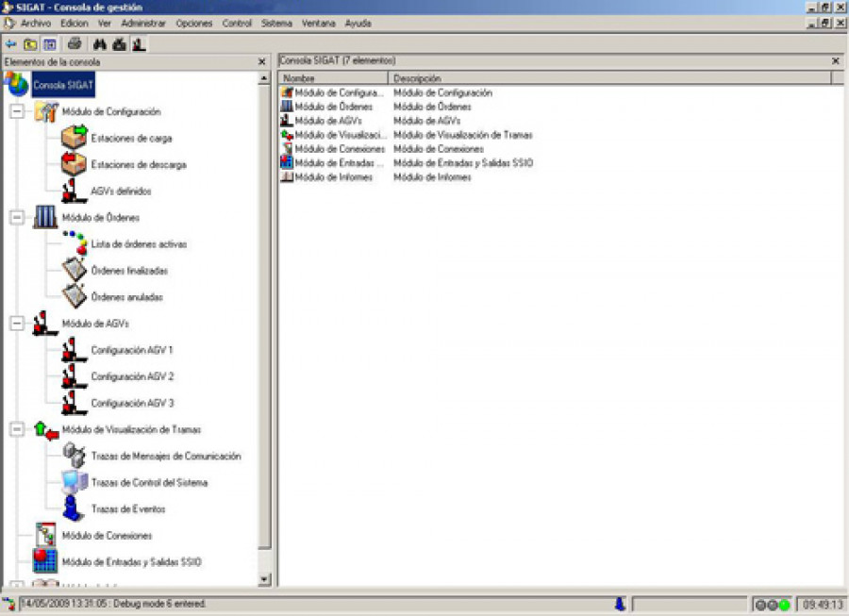This screenshot has height=616, width=849.
Task: Sort list by Descripción column header
Action: (x=609, y=78)
